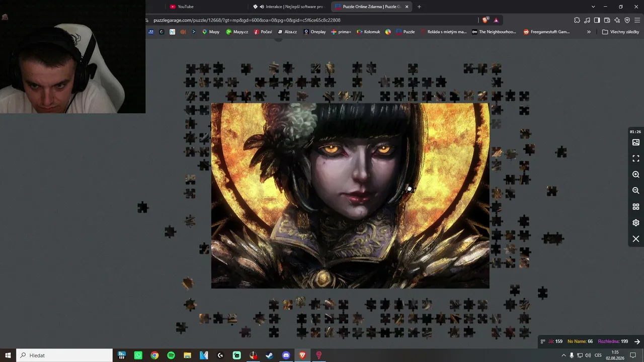Viewport: 644px width, 362px height.
Task: Click player score "Já: 159"
Action: point(555,341)
